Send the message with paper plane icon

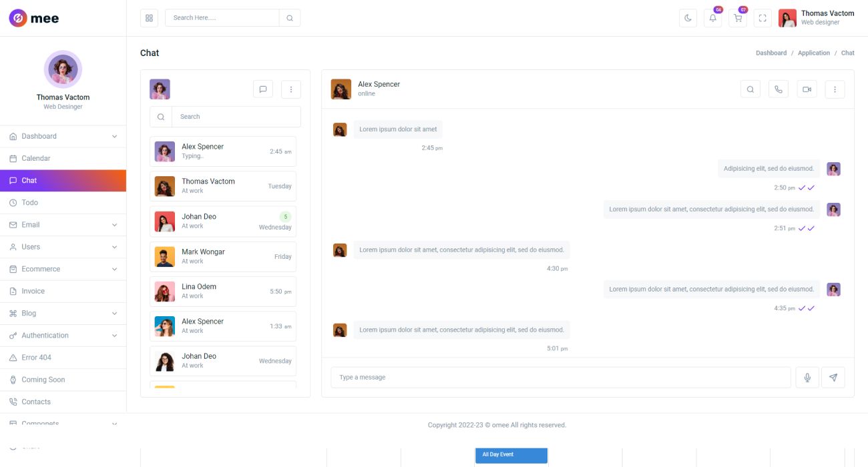833,378
